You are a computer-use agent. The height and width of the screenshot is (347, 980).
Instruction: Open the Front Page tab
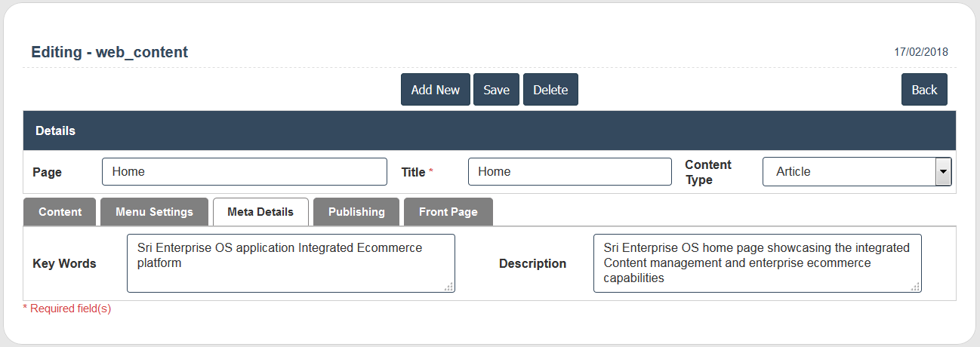[448, 212]
